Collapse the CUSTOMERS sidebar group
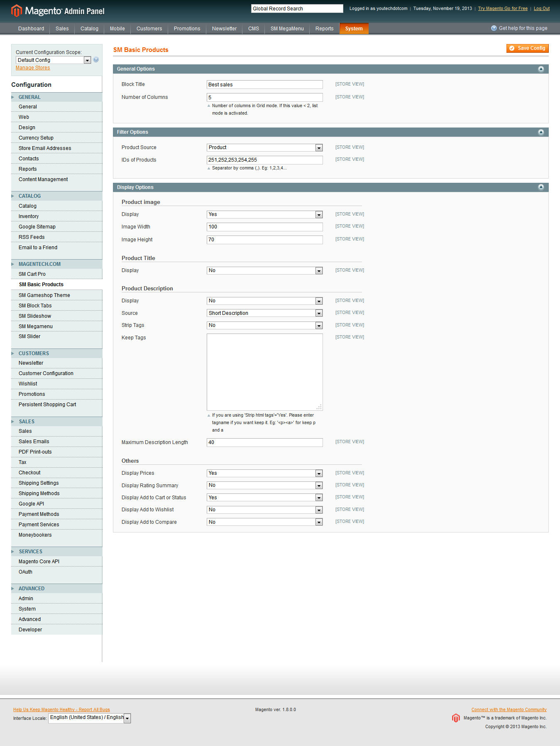 click(x=56, y=353)
